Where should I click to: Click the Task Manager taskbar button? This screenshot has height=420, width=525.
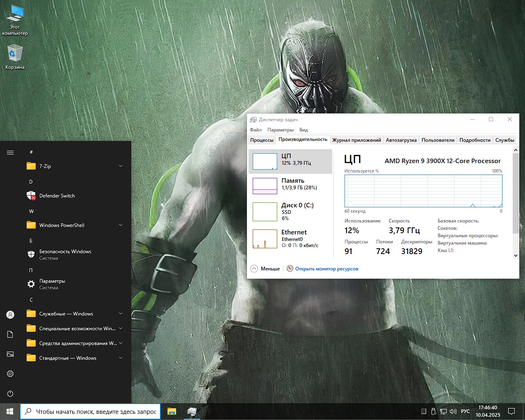pos(192,411)
